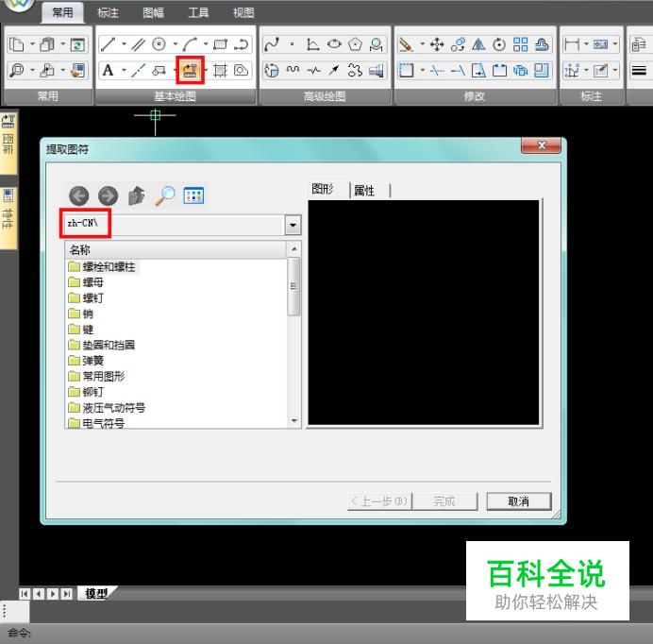This screenshot has height=644, width=653.
Task: Select the circle drawing tool
Action: click(x=159, y=44)
